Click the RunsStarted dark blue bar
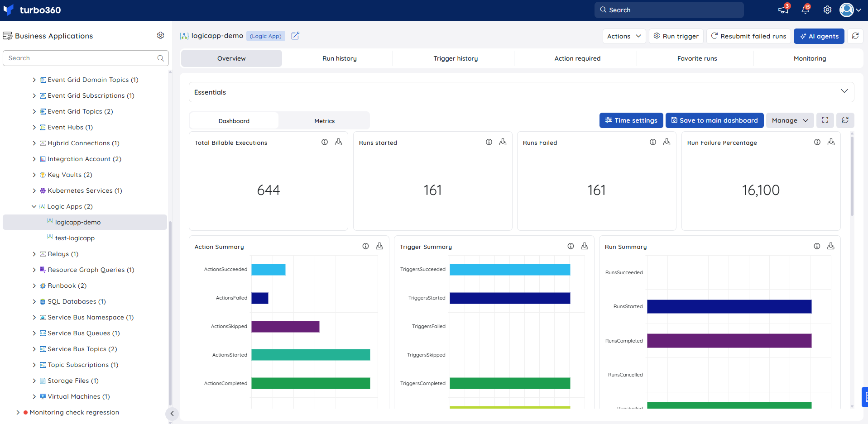Image resolution: width=868 pixels, height=424 pixels. tap(729, 306)
